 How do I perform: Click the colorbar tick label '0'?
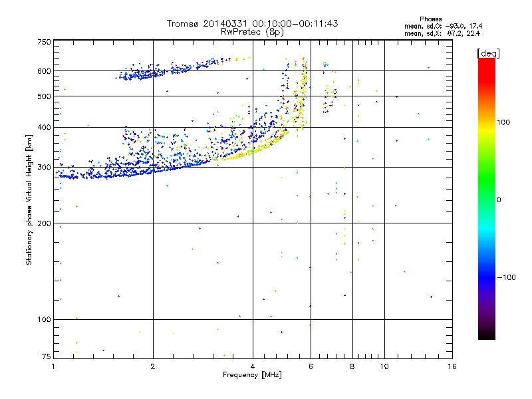tap(499, 200)
